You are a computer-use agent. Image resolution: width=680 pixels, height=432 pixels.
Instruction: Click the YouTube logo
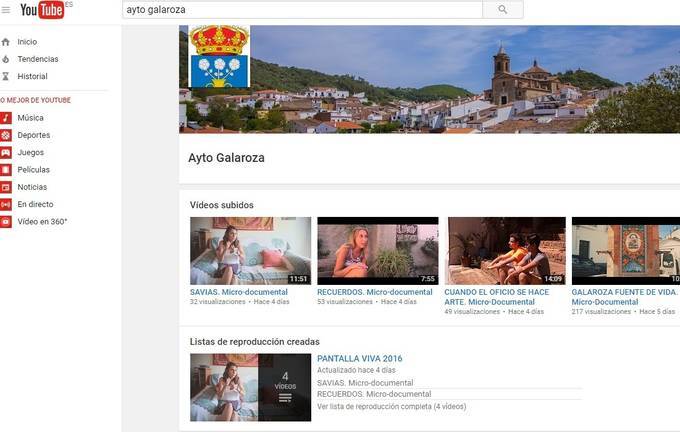click(41, 10)
